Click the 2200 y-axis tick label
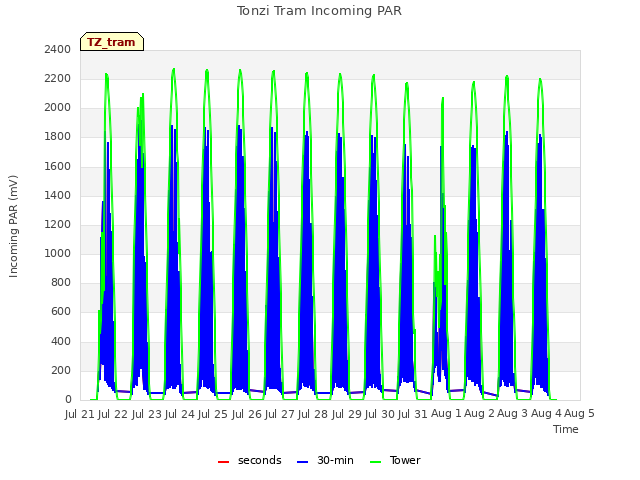The height and width of the screenshot is (480, 640). [x=58, y=78]
